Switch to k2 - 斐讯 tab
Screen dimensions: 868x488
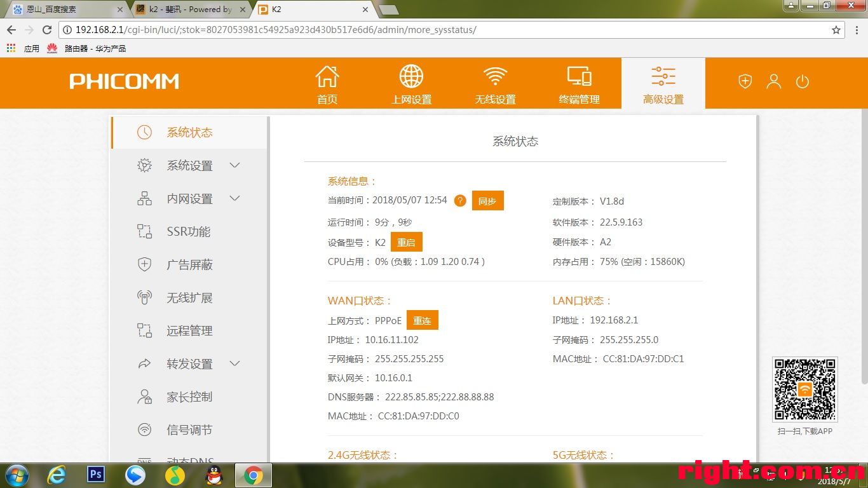[191, 10]
